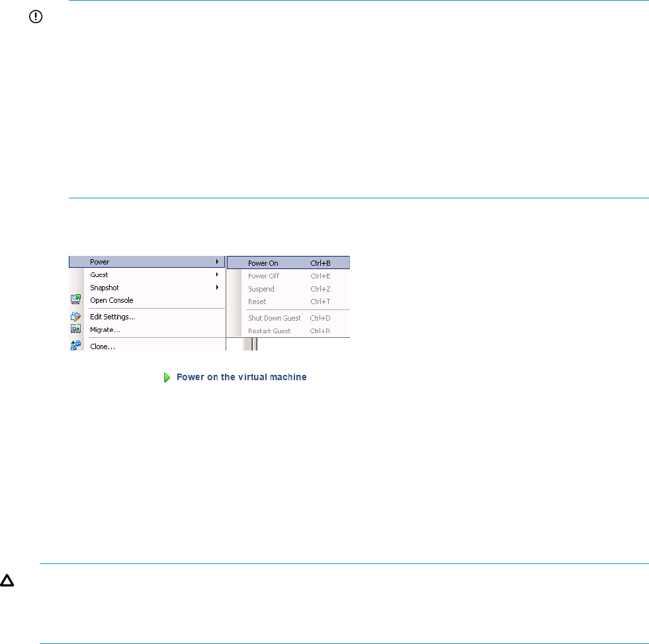
Task: Click Power on the virtual machine link
Action: 241,378
